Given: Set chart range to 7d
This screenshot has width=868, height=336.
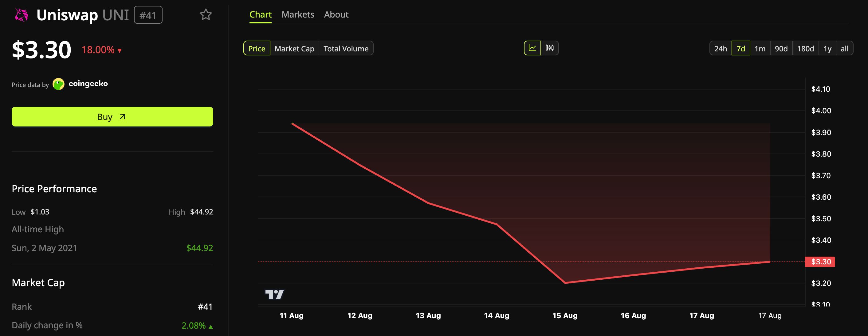Looking at the screenshot, I should pos(740,48).
